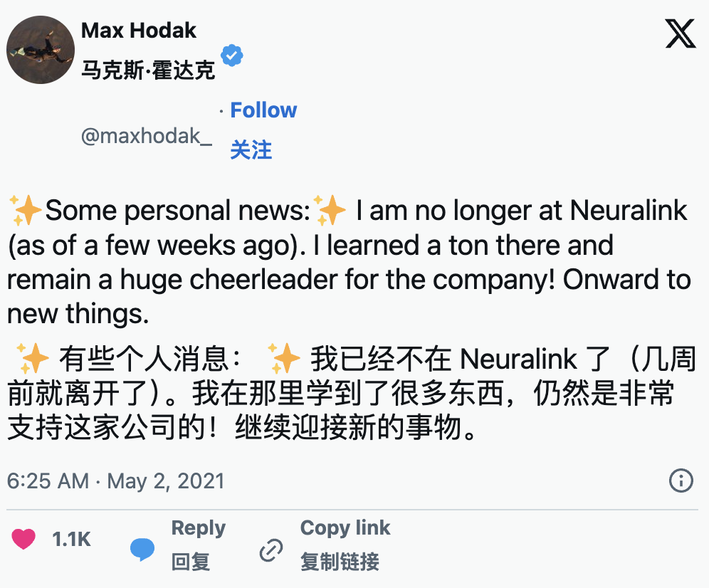Click the 回复 label under Reply
The width and height of the screenshot is (709, 588).
pyautogui.click(x=190, y=562)
